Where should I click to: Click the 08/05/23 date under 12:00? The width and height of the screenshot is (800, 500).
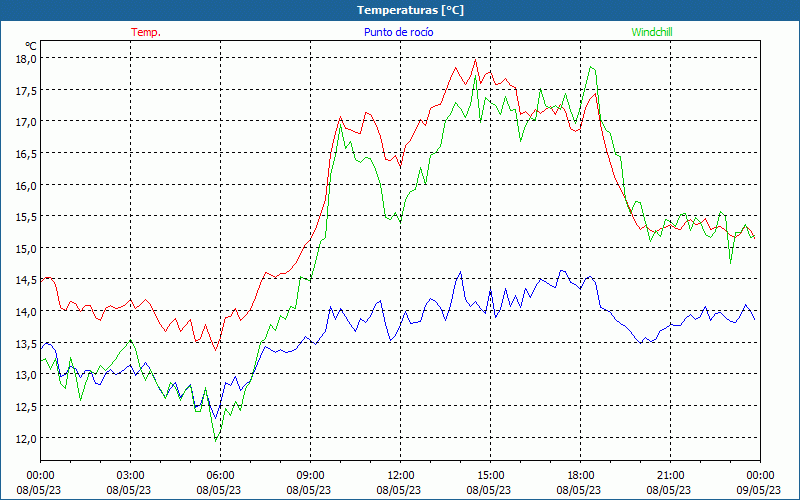pyautogui.click(x=399, y=490)
